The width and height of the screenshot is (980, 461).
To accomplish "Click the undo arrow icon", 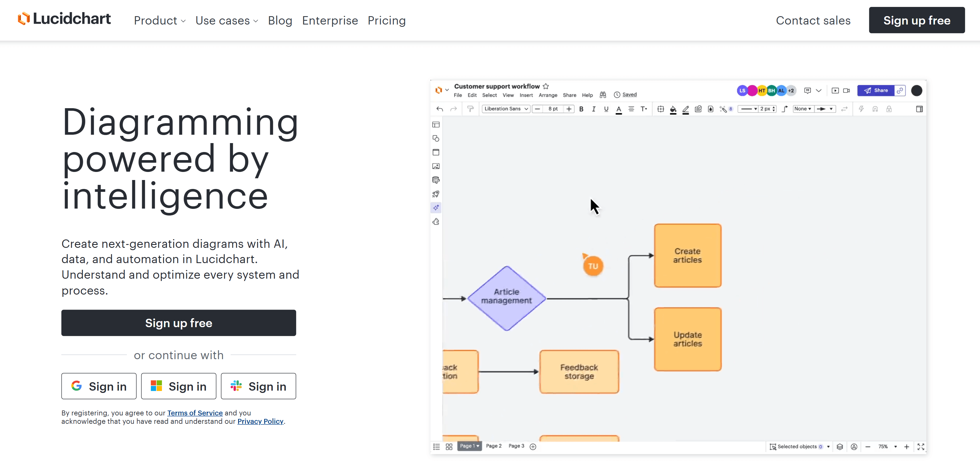I will 440,109.
